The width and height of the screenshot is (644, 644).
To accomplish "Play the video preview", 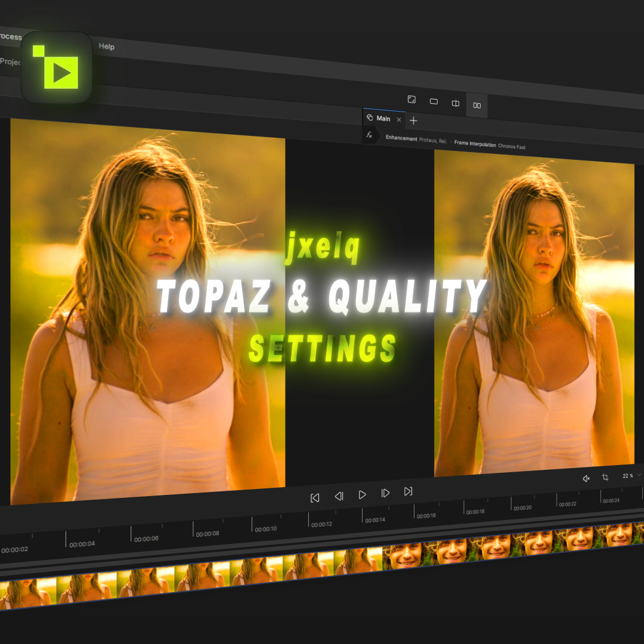I will coord(363,495).
